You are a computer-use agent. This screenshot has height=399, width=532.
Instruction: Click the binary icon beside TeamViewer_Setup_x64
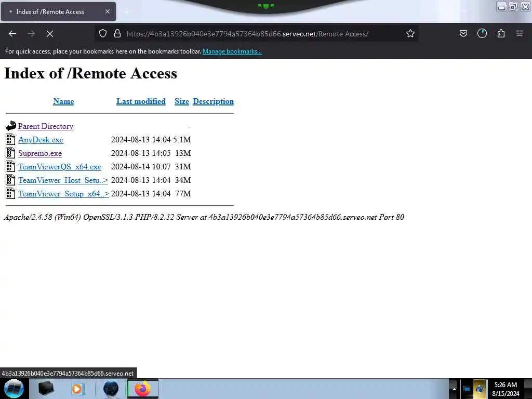[x=10, y=193]
